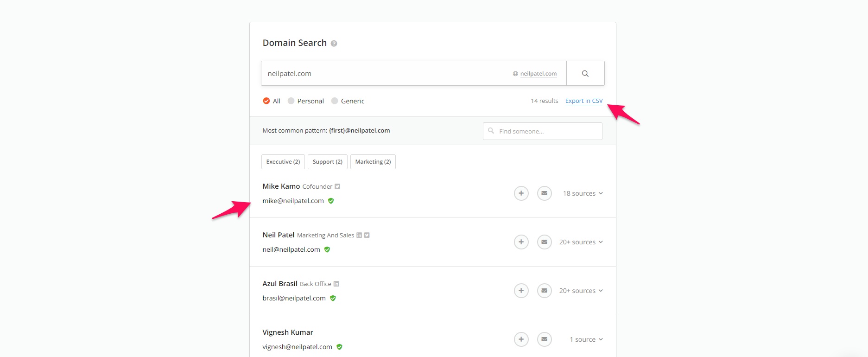868x357 pixels.
Task: Click the envelope icon for Vignesh Kumar
Action: tap(544, 339)
